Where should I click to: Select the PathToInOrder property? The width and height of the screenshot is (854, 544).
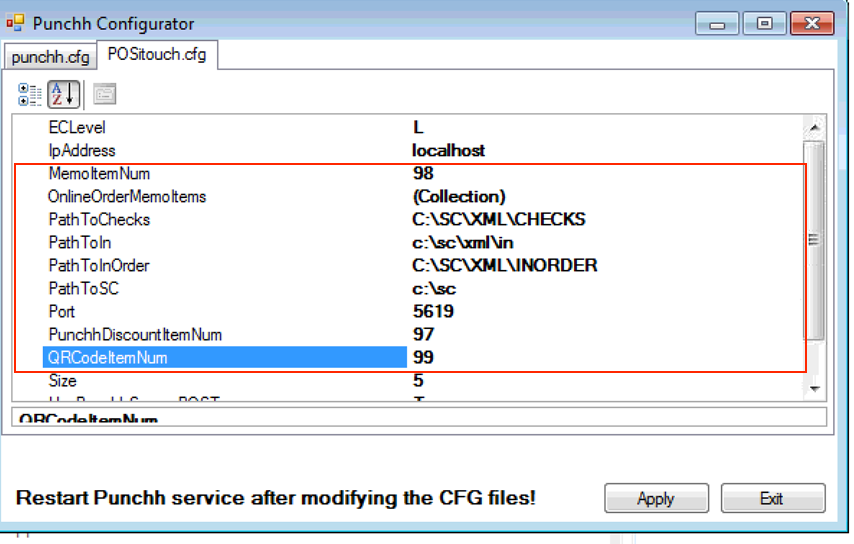[x=99, y=266]
